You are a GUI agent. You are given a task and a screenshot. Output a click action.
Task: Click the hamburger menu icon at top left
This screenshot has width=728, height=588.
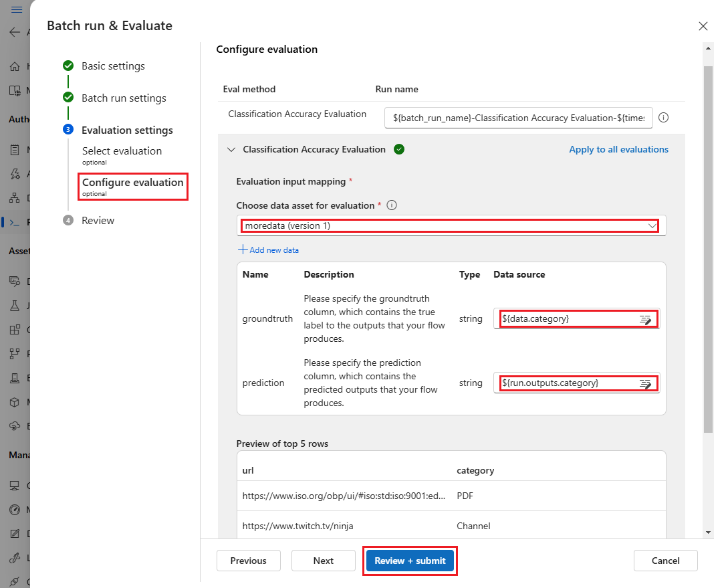click(17, 10)
